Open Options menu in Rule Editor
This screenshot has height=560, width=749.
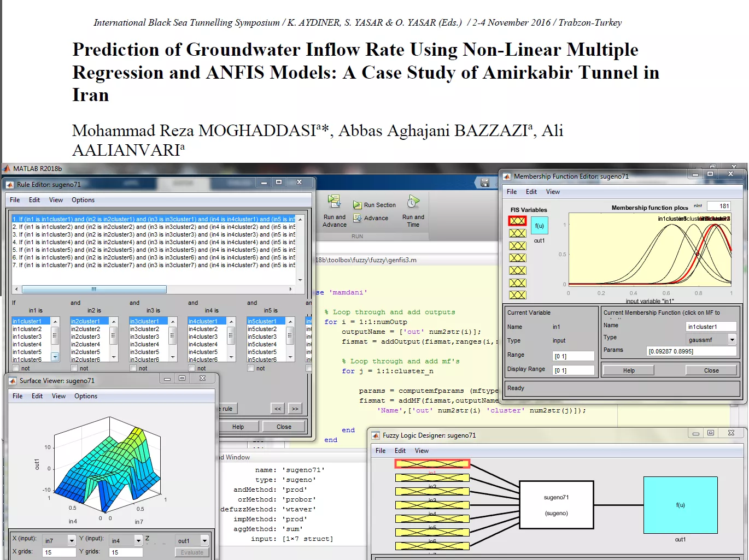[x=83, y=200]
